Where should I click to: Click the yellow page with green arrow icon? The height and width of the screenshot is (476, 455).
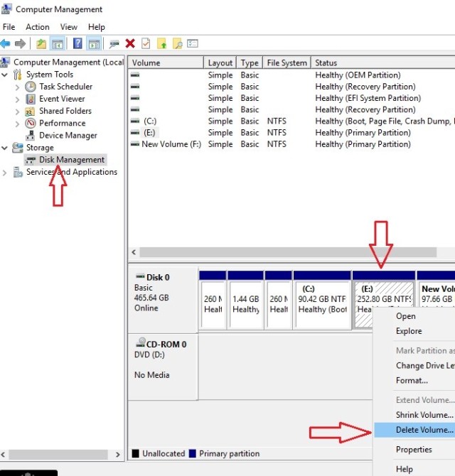(x=161, y=44)
